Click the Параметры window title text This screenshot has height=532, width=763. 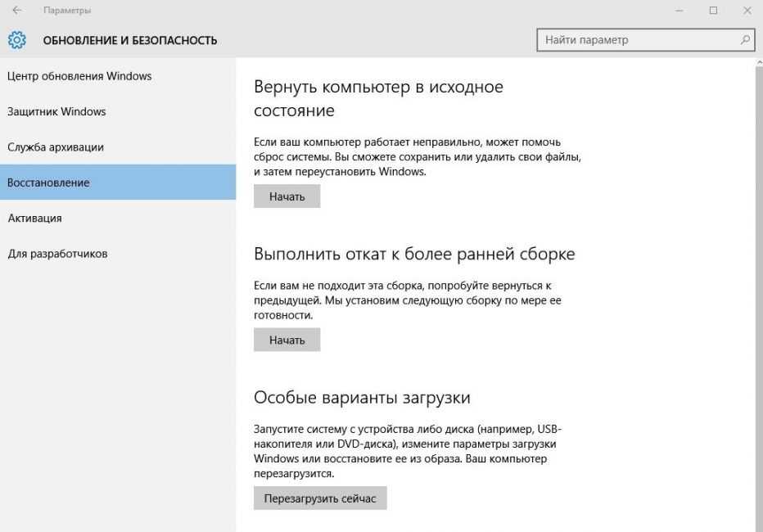point(67,11)
